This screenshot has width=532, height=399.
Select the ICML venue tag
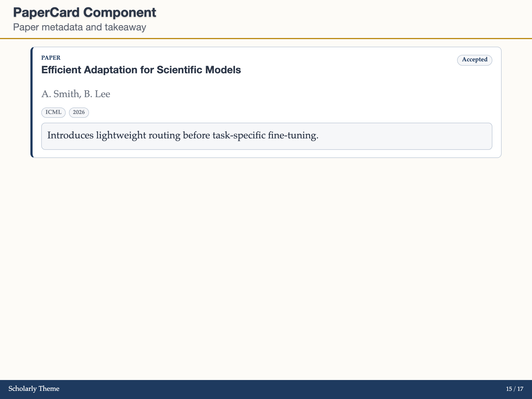(53, 112)
